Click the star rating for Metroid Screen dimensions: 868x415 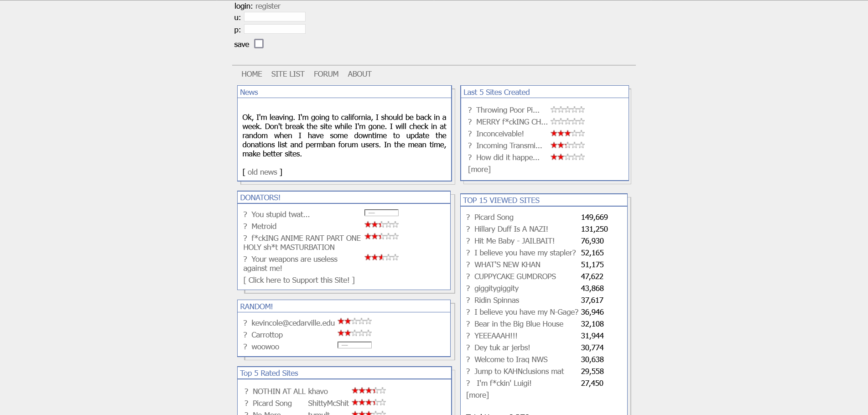click(x=381, y=224)
